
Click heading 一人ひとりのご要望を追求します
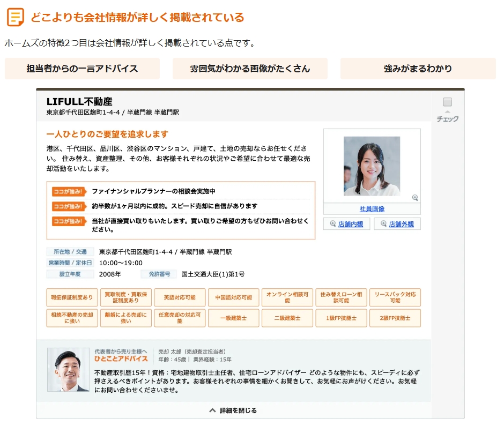coord(107,134)
